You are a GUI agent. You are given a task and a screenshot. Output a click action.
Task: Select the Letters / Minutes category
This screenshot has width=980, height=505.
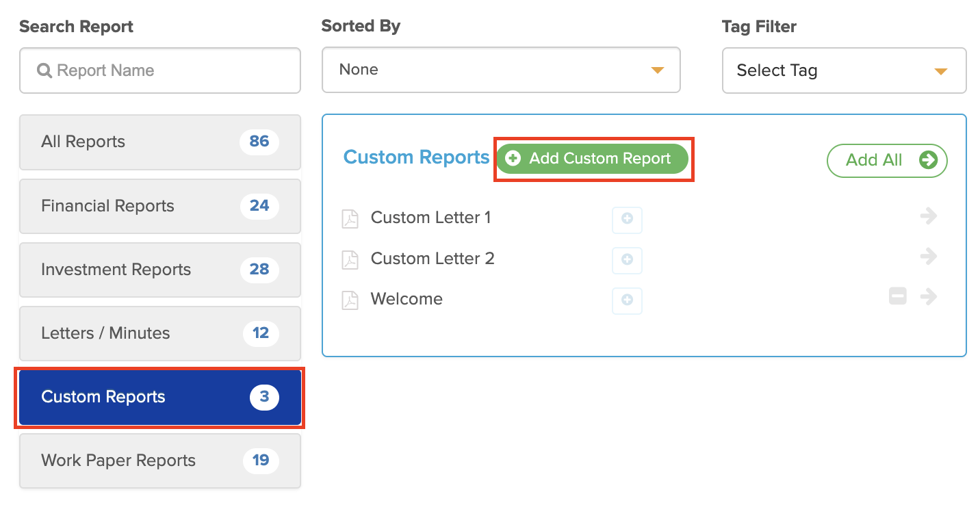160,333
